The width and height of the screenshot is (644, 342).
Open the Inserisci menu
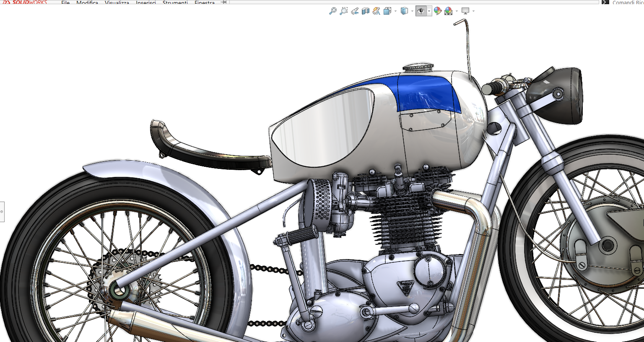146,3
